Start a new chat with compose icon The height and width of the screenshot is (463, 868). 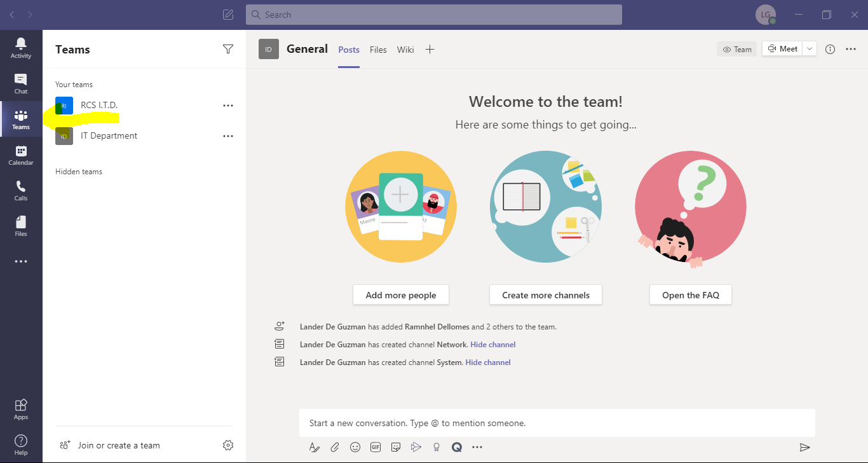pos(228,15)
